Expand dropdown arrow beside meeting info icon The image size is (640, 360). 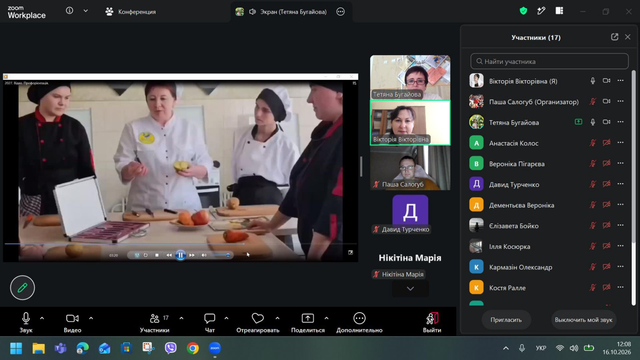86,11
